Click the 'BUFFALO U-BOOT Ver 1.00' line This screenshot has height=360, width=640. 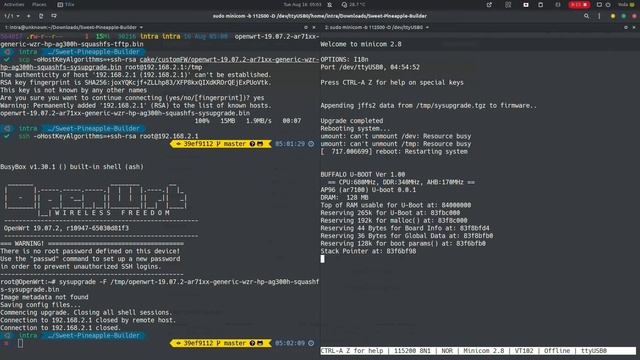pos(363,174)
